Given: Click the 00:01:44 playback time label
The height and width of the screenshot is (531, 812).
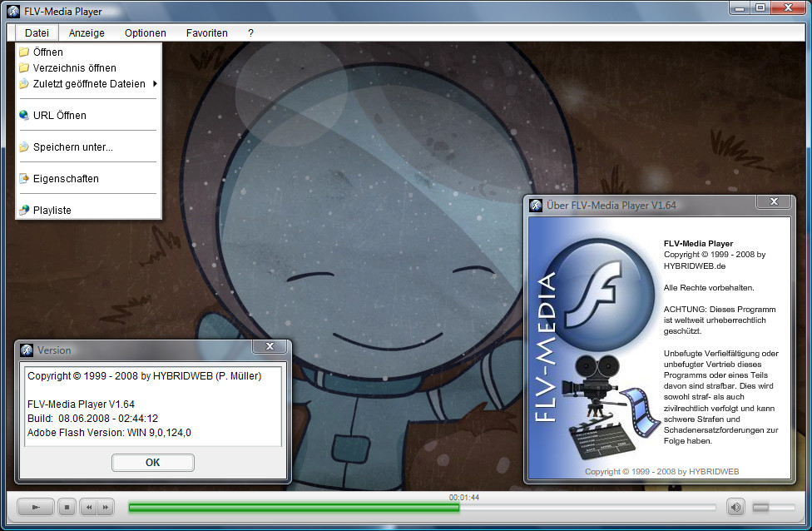Looking at the screenshot, I should pos(464,498).
